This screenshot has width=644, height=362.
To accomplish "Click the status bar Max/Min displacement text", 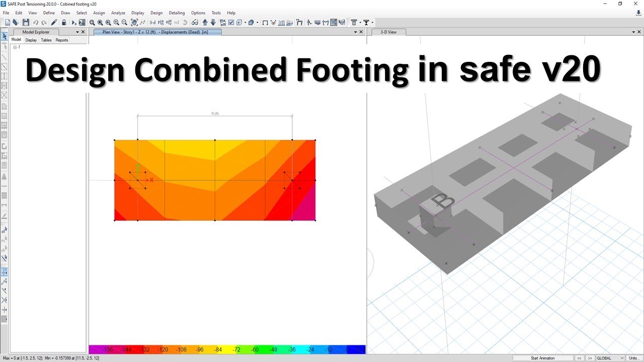I will tap(50, 358).
